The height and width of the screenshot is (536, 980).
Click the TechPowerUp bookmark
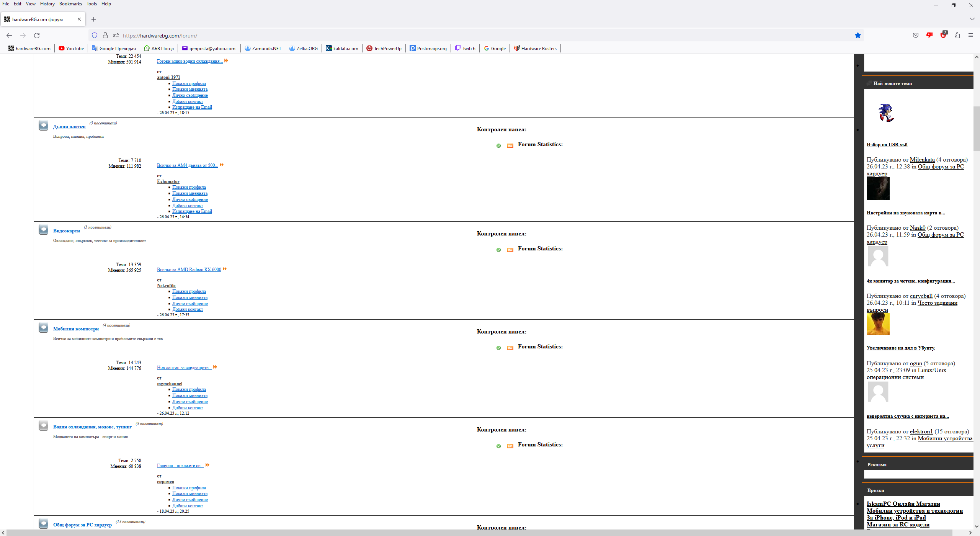[384, 49]
